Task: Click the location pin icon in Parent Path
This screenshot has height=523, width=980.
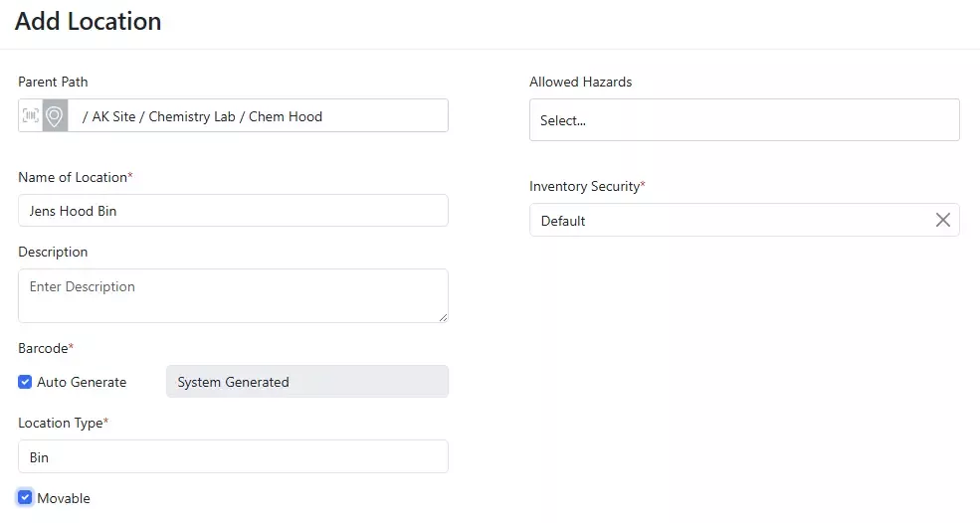Action: tap(55, 116)
